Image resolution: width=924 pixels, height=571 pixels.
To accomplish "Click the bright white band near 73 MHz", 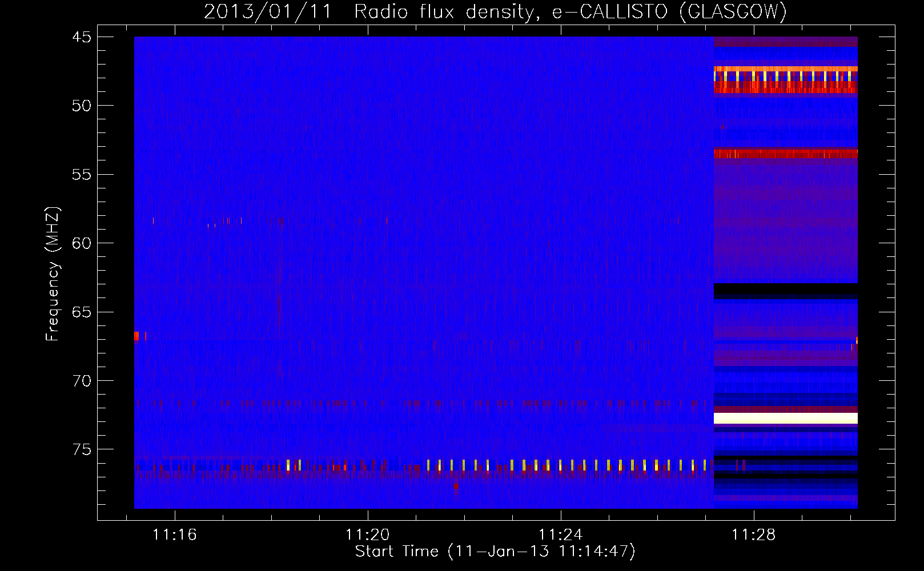I will 786,419.
